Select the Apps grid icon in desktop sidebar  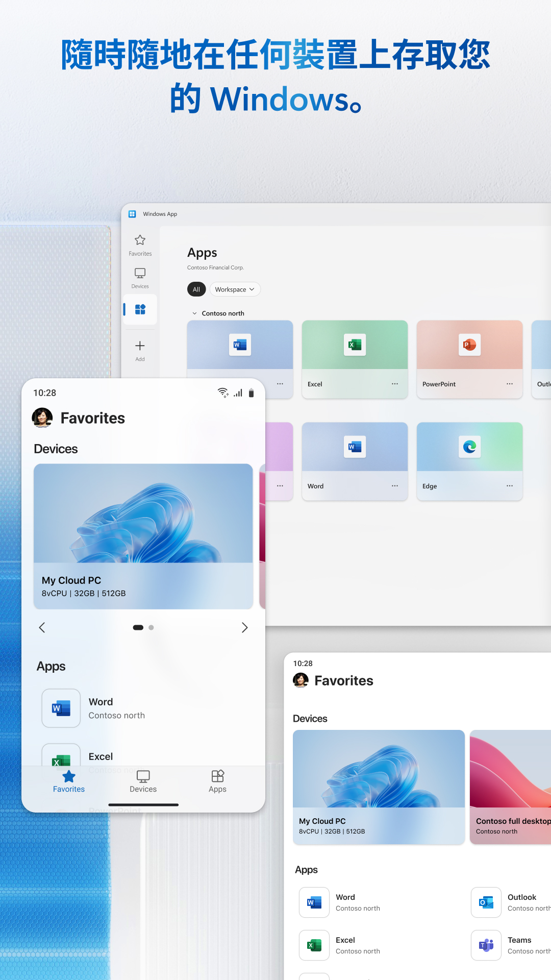[140, 309]
